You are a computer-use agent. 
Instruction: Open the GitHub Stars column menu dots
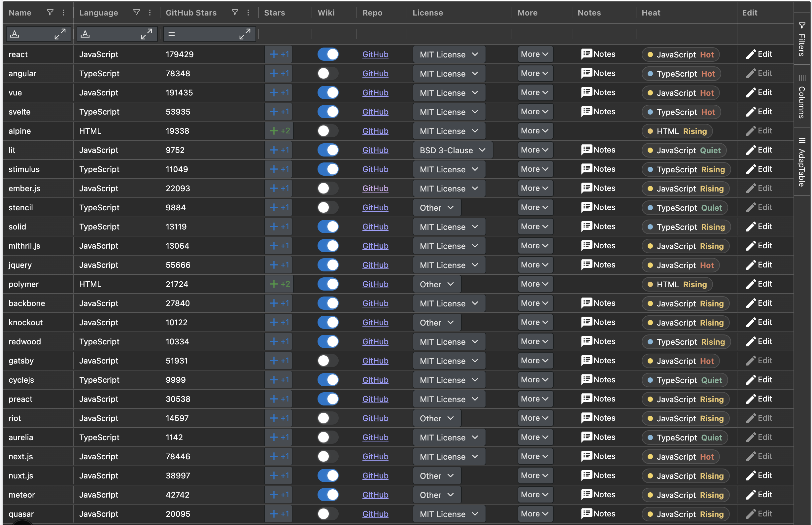[248, 13]
